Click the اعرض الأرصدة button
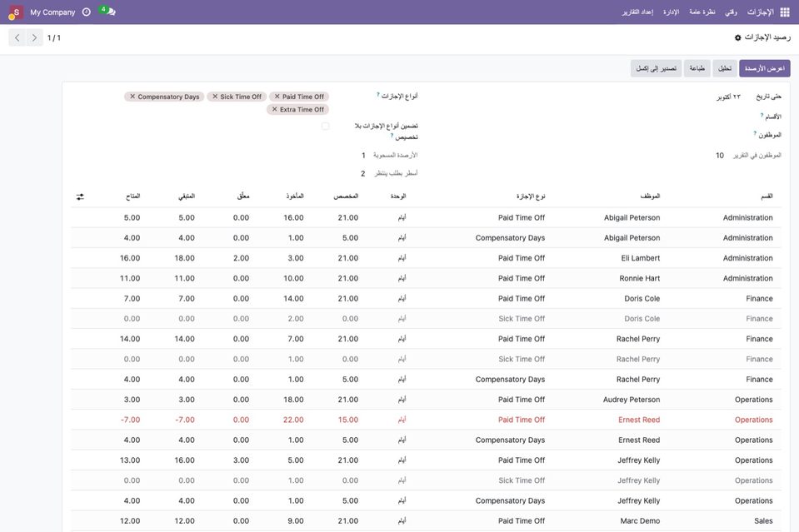Viewport: 799px width, 532px height. click(764, 68)
